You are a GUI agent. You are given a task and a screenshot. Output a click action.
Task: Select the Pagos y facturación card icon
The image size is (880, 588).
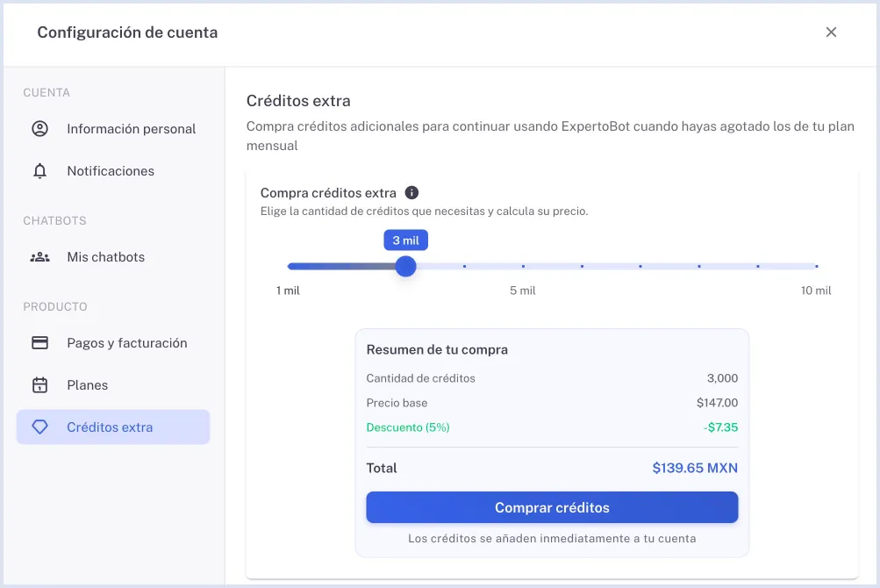tap(40, 342)
